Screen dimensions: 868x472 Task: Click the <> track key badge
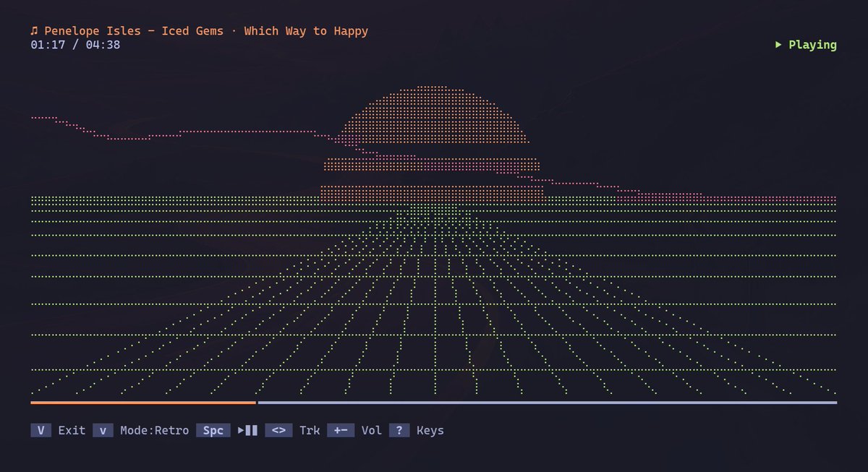[x=279, y=431]
